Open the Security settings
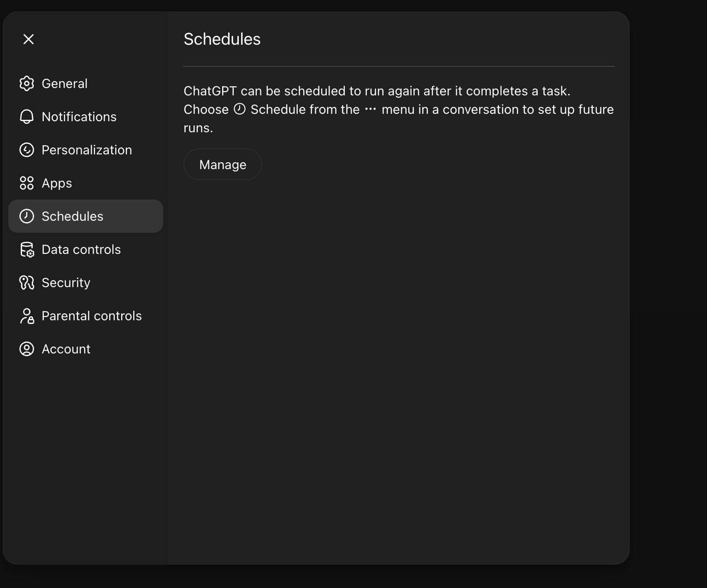707x588 pixels. tap(66, 282)
